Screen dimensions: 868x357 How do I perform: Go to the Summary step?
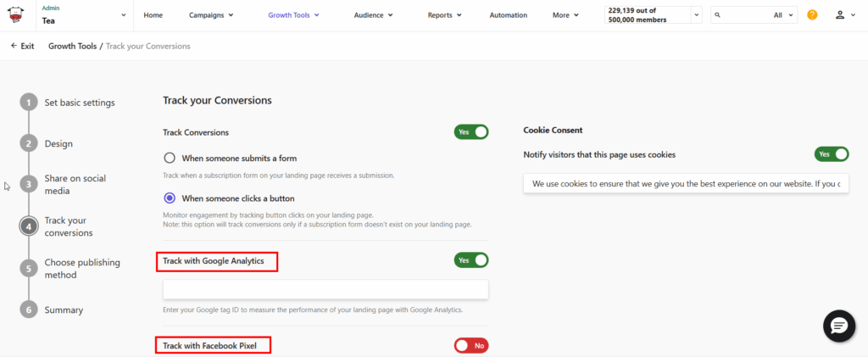coord(64,310)
